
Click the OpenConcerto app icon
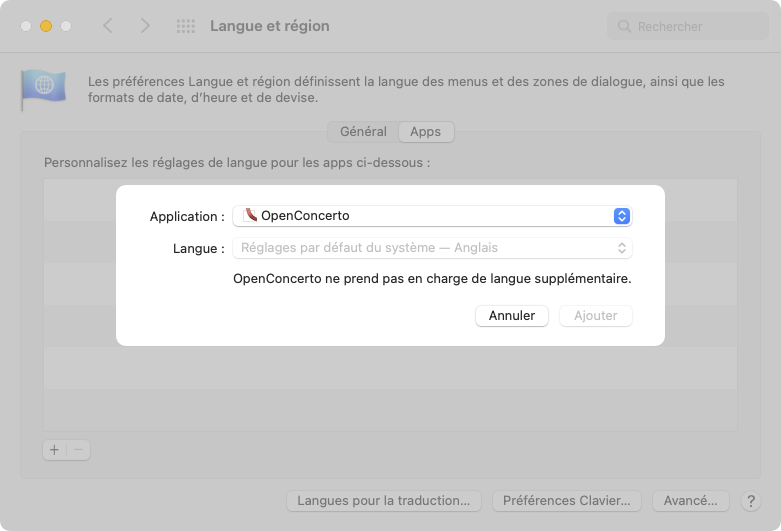[x=250, y=216]
